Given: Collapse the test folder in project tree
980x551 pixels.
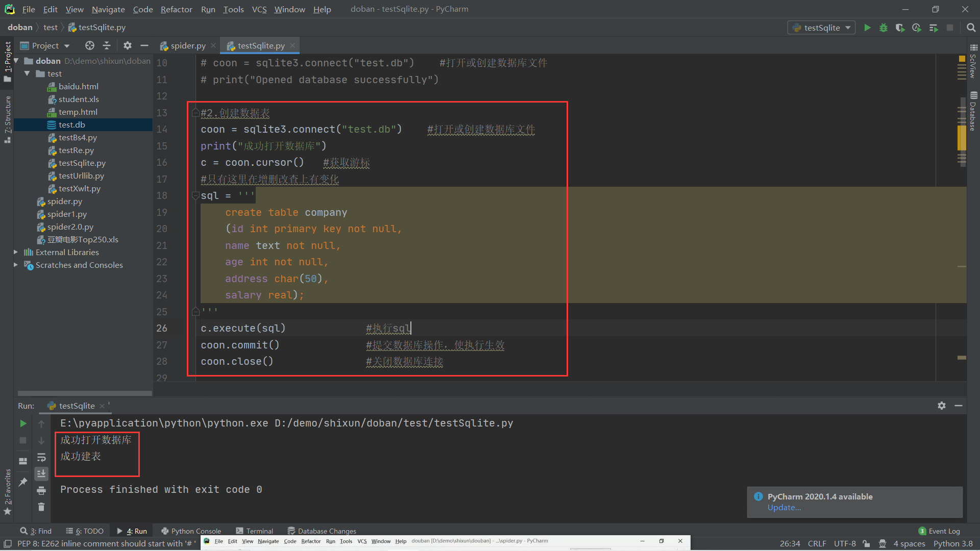Looking at the screenshot, I should (x=27, y=73).
